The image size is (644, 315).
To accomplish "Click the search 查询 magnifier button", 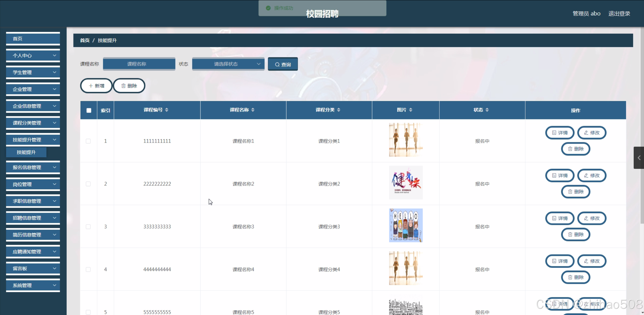I will tap(283, 64).
